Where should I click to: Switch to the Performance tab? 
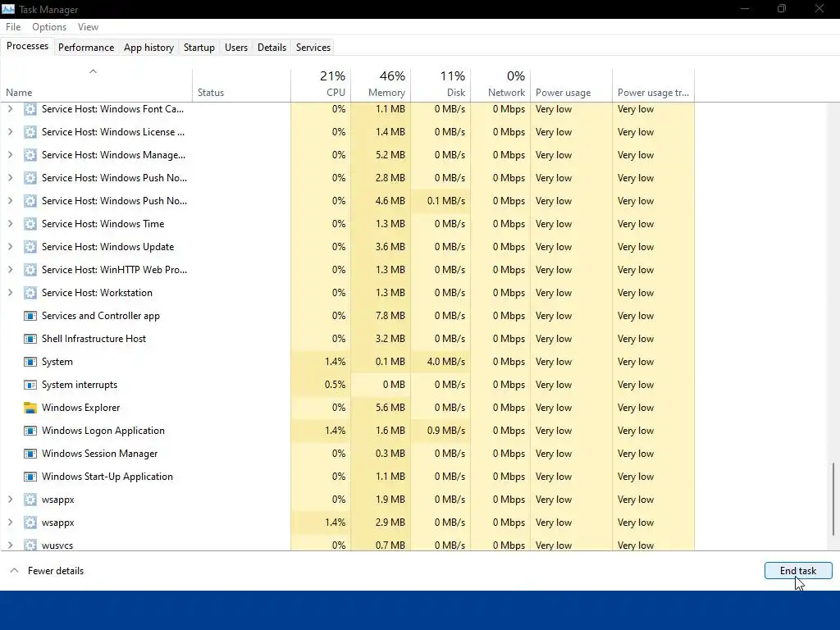pos(86,47)
